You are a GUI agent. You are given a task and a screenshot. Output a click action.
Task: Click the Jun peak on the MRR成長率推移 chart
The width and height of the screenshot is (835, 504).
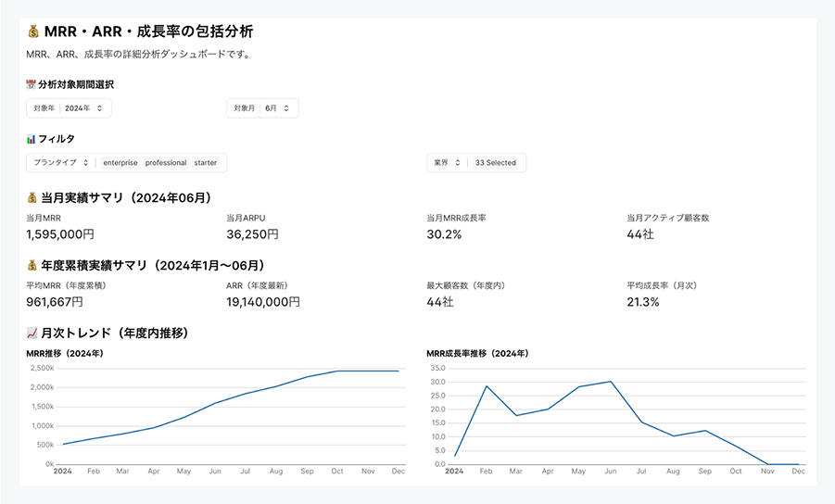point(611,381)
